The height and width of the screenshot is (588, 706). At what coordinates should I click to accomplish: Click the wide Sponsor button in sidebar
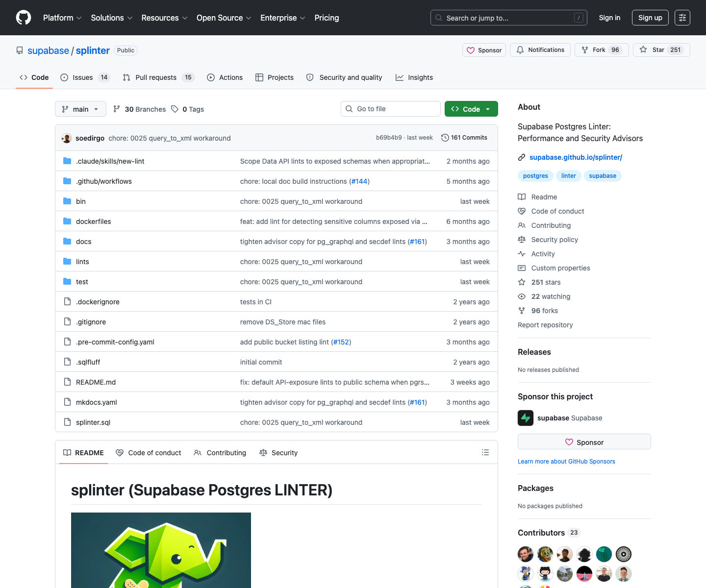(x=584, y=441)
